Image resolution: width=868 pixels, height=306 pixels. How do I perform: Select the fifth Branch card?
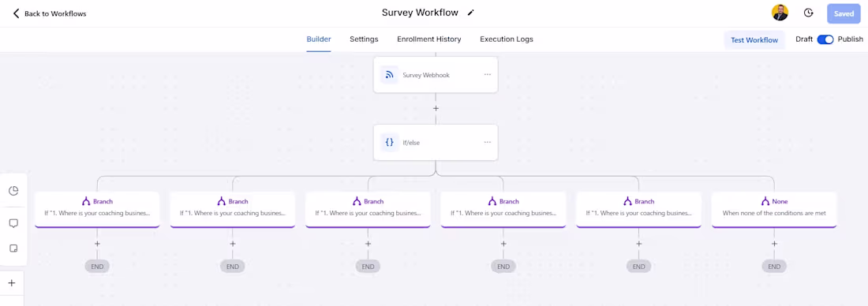(x=639, y=209)
